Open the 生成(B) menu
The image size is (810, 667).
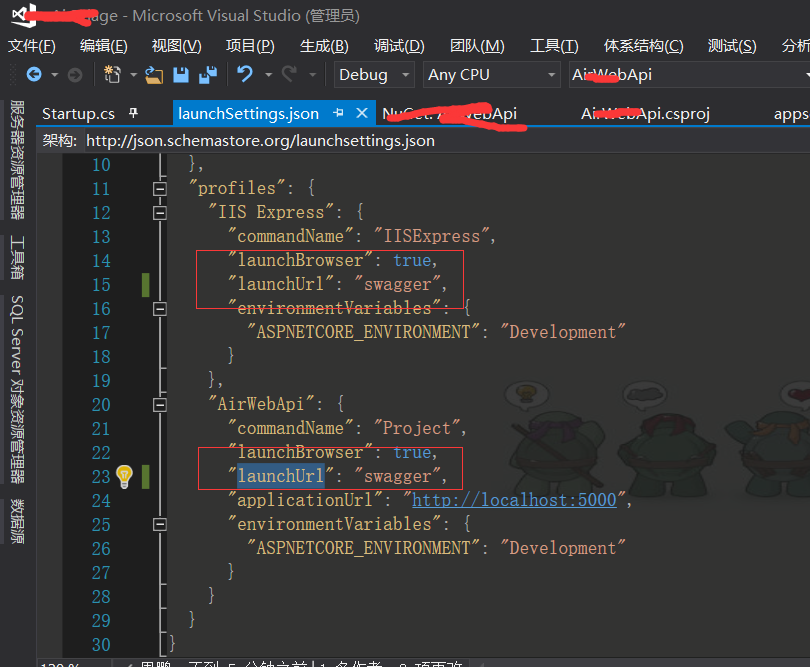[x=324, y=46]
